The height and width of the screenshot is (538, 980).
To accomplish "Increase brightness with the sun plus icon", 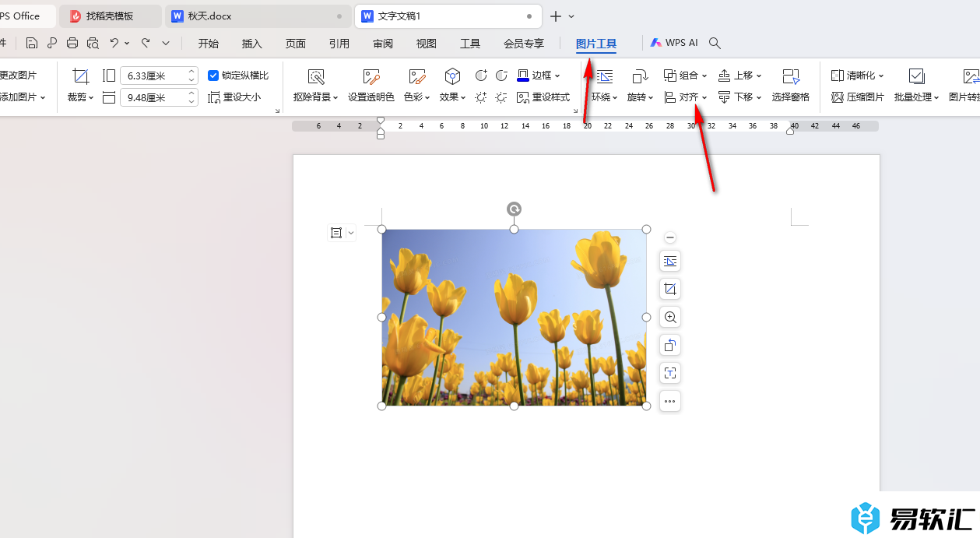I will pos(481,97).
